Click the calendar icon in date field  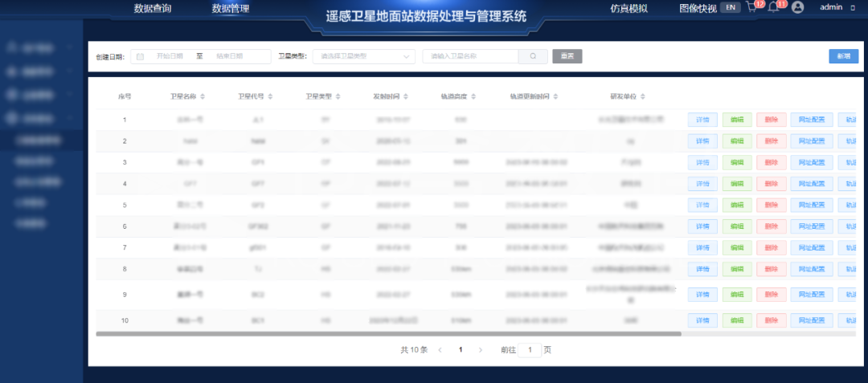[141, 57]
